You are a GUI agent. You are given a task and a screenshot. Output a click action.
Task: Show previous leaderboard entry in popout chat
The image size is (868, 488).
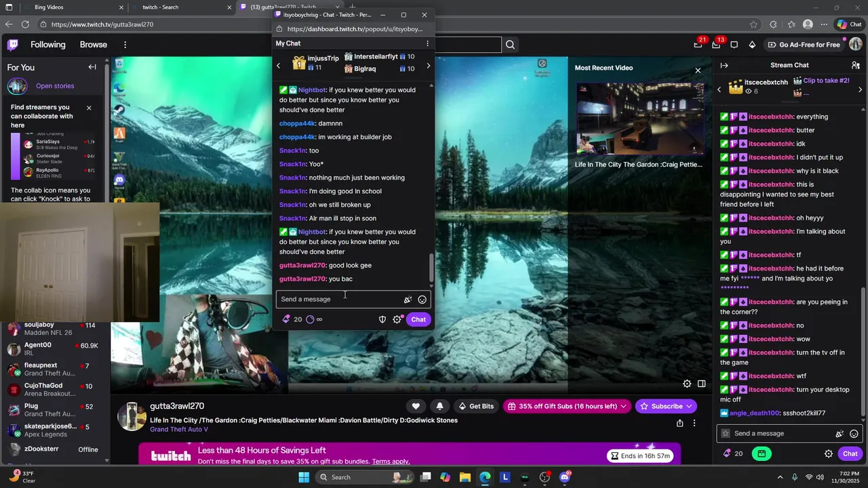(278, 66)
